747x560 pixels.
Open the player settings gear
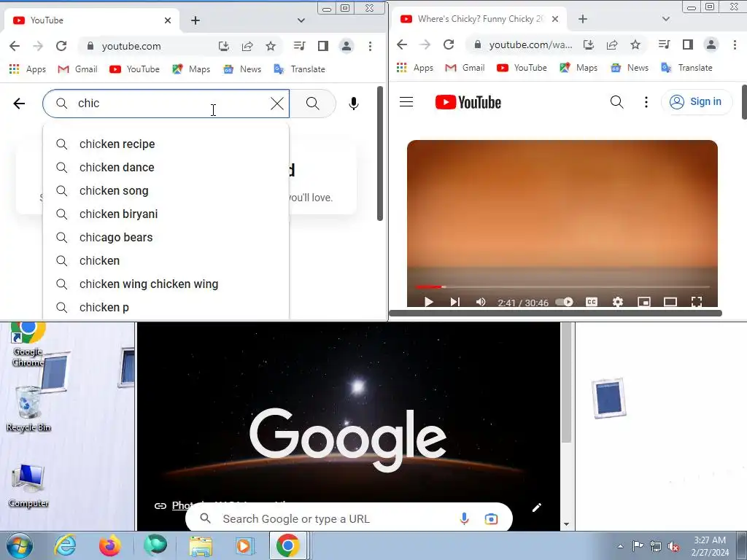point(617,302)
